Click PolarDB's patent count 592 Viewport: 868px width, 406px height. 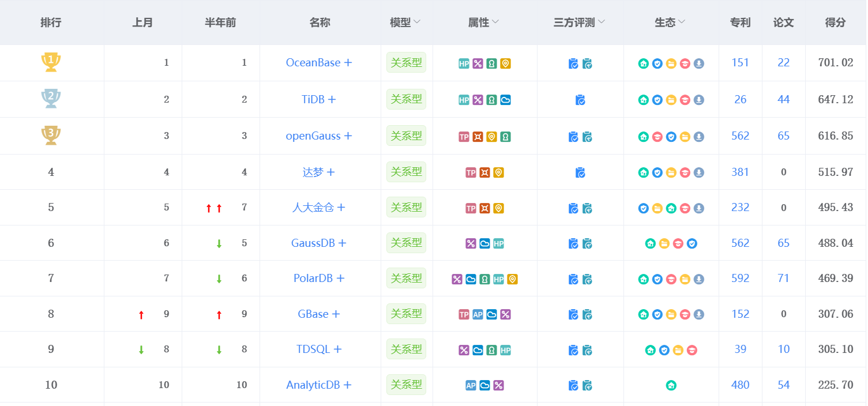pos(741,279)
